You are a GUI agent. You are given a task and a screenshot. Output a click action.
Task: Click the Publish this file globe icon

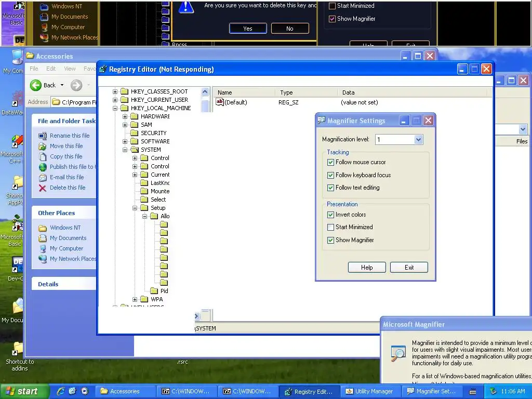click(43, 167)
